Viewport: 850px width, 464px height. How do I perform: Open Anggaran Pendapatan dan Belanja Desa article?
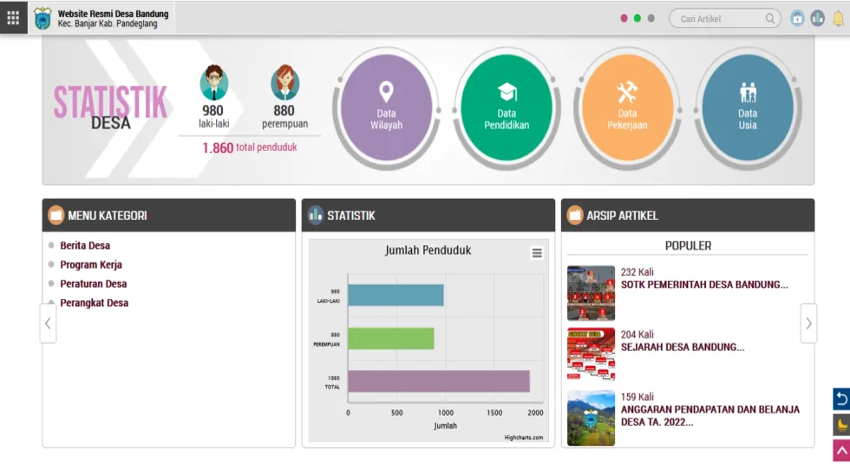710,416
